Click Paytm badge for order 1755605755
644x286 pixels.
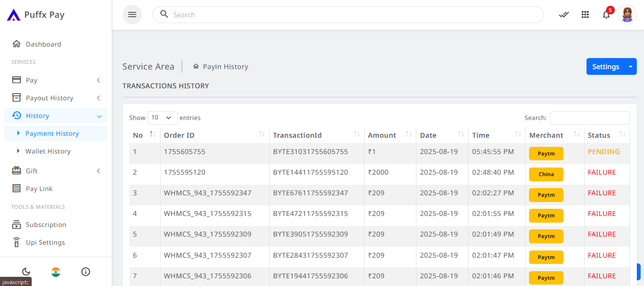coord(546,154)
